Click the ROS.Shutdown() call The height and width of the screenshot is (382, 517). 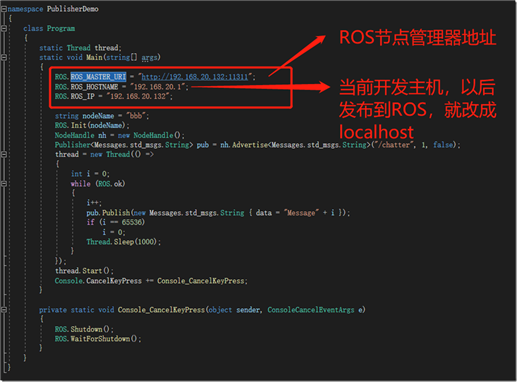tap(84, 329)
